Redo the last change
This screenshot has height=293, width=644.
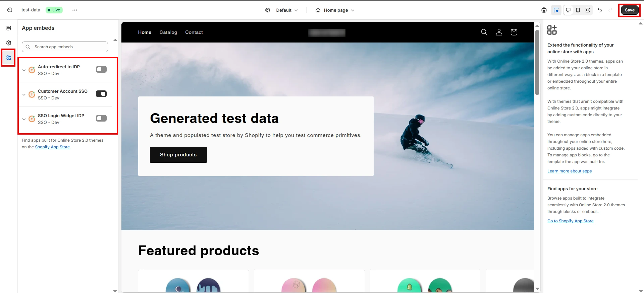(x=610, y=10)
